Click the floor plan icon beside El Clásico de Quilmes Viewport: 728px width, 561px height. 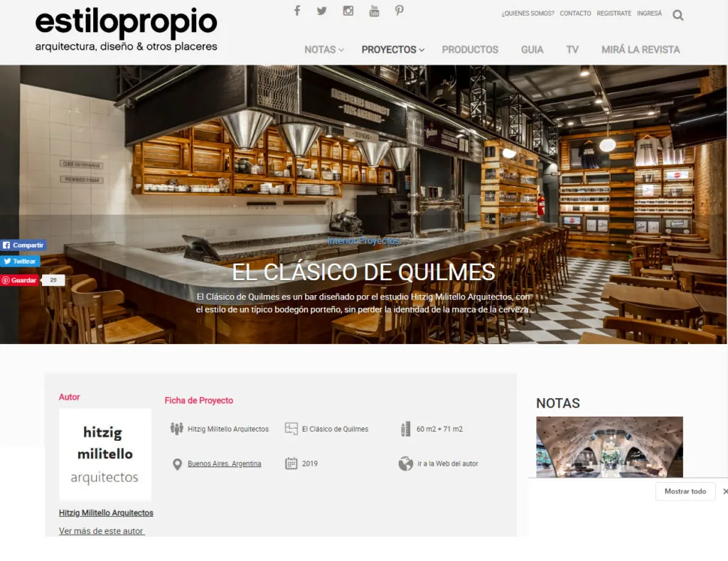coord(291,429)
